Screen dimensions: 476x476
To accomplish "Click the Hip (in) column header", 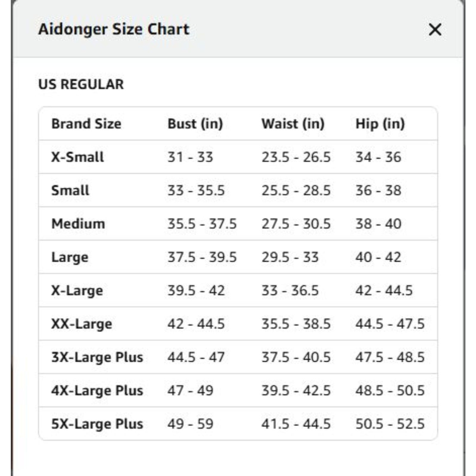I will click(x=380, y=123).
